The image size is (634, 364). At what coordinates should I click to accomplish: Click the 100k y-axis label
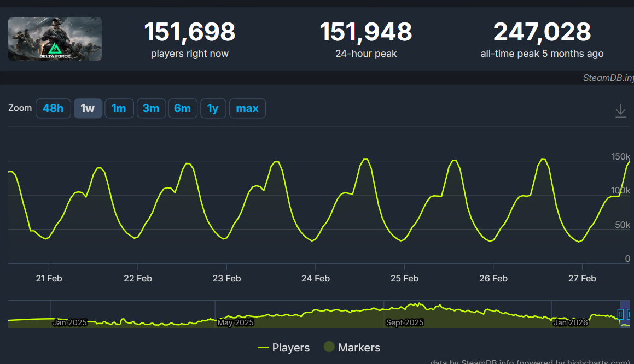[620, 190]
